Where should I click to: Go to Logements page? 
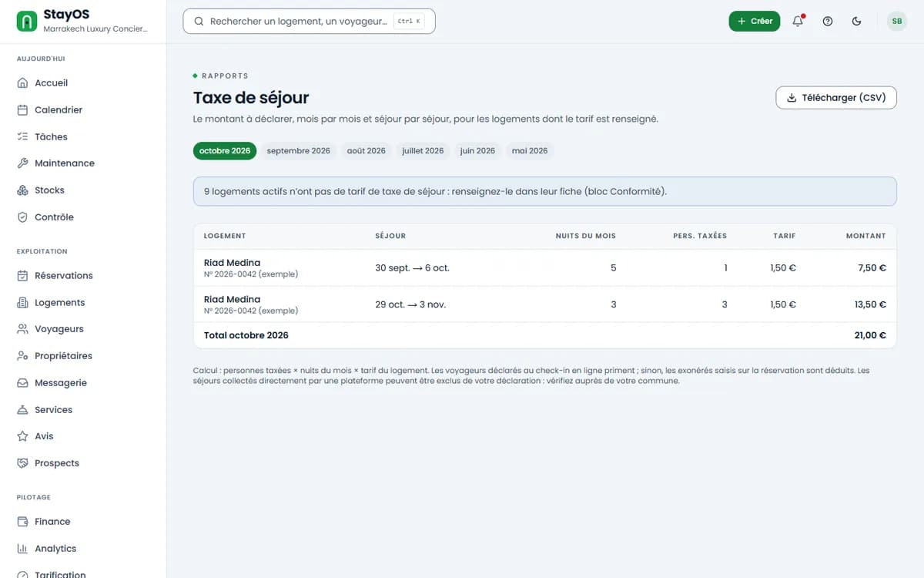(60, 303)
